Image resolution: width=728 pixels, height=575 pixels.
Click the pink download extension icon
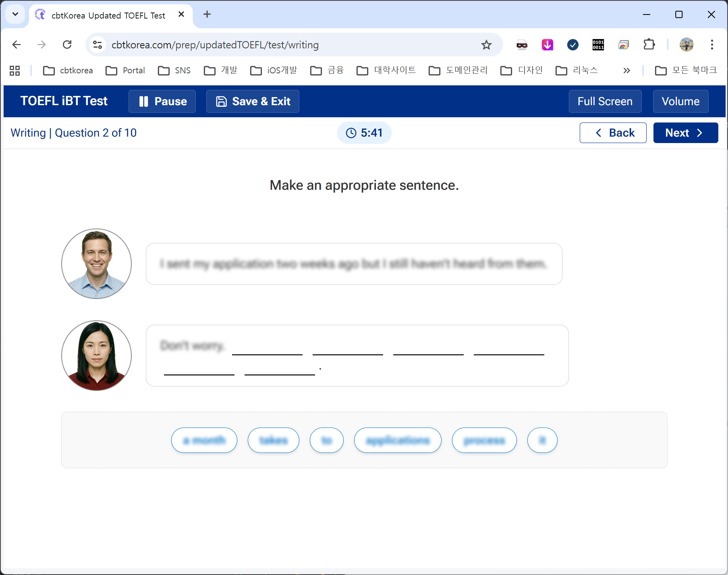pyautogui.click(x=547, y=45)
